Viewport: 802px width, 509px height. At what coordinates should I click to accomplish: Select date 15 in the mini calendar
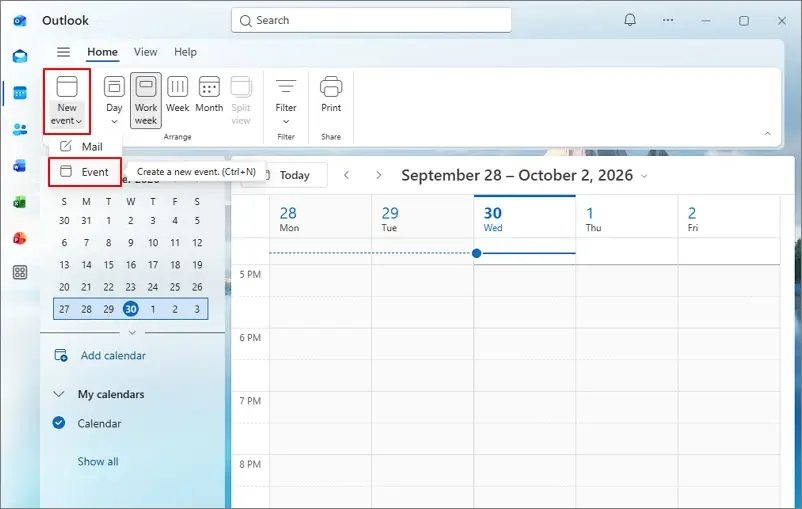pyautogui.click(x=108, y=265)
